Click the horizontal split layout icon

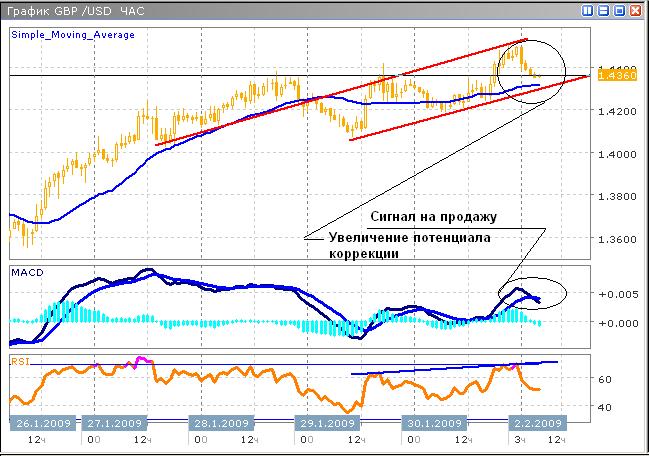click(603, 10)
